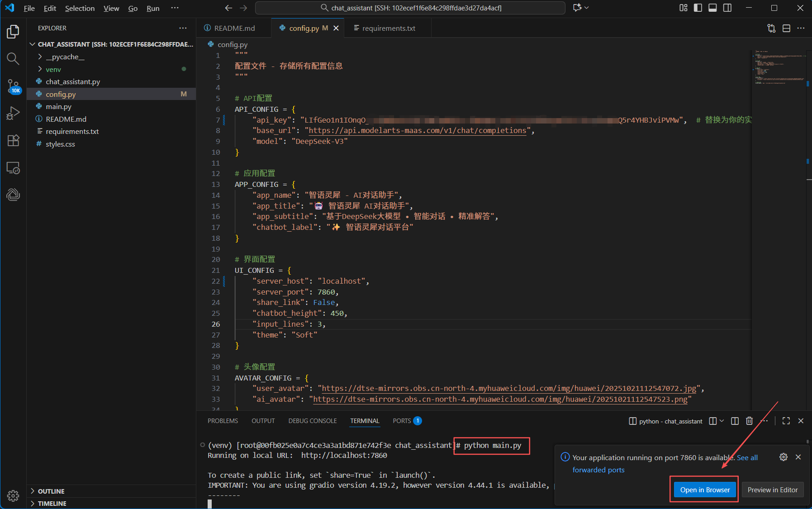The width and height of the screenshot is (812, 509).
Task: Open the Search view in activity bar
Action: tap(13, 58)
